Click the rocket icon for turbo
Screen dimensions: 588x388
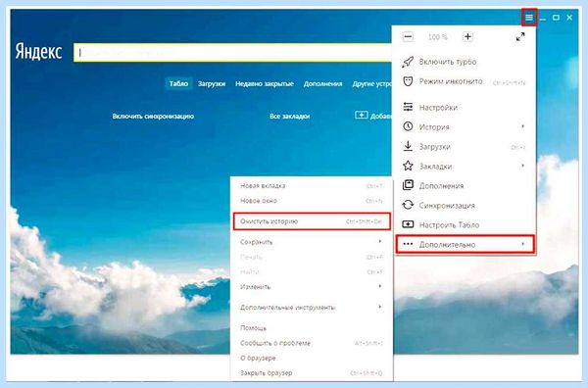[x=408, y=62]
